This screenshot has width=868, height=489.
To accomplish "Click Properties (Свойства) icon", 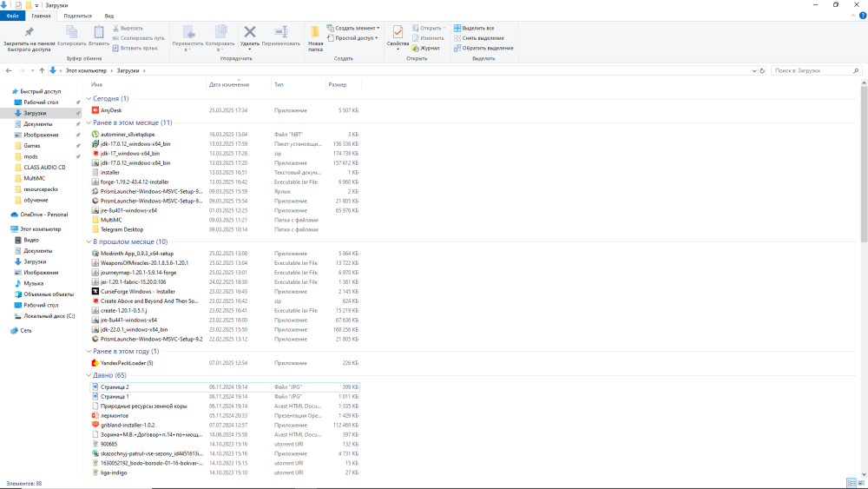I will [x=398, y=32].
